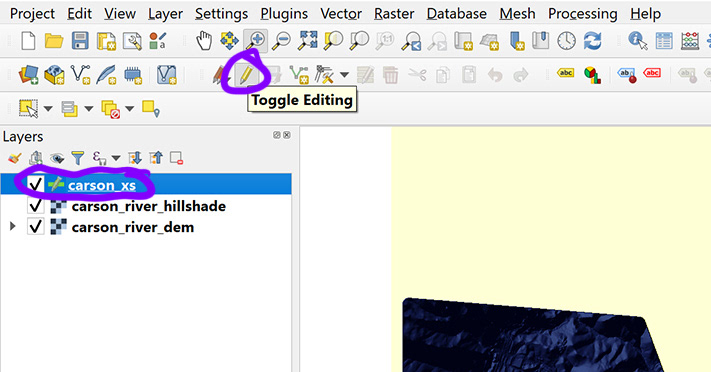Open the deselect features dropdown arrow
This screenshot has width=711, height=372.
click(130, 108)
